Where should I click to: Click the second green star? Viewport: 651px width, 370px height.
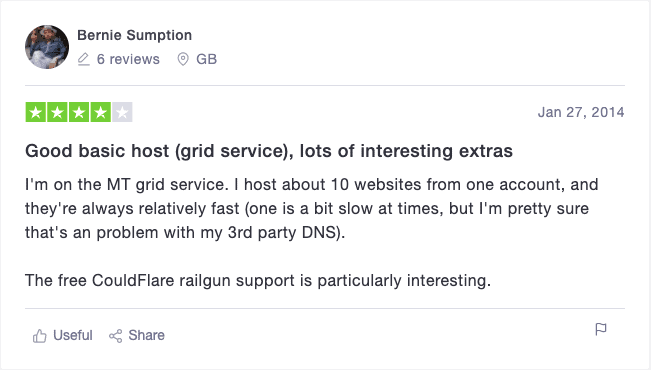(x=57, y=112)
